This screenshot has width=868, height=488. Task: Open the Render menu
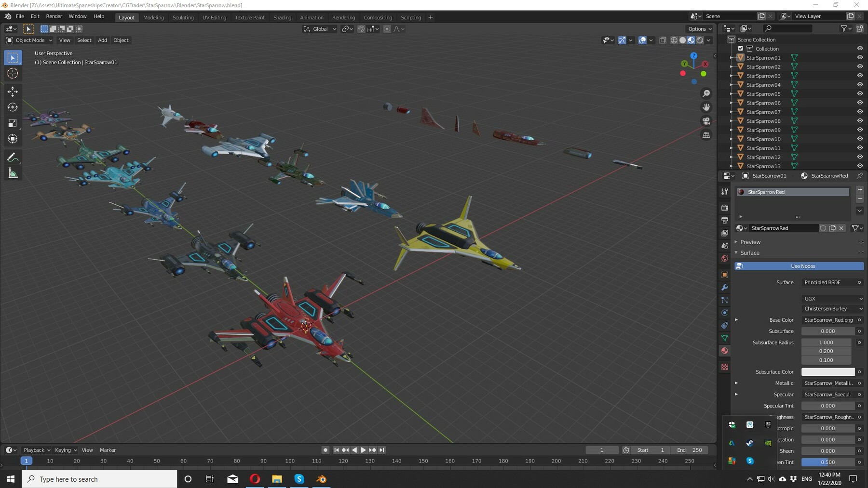pos(54,16)
